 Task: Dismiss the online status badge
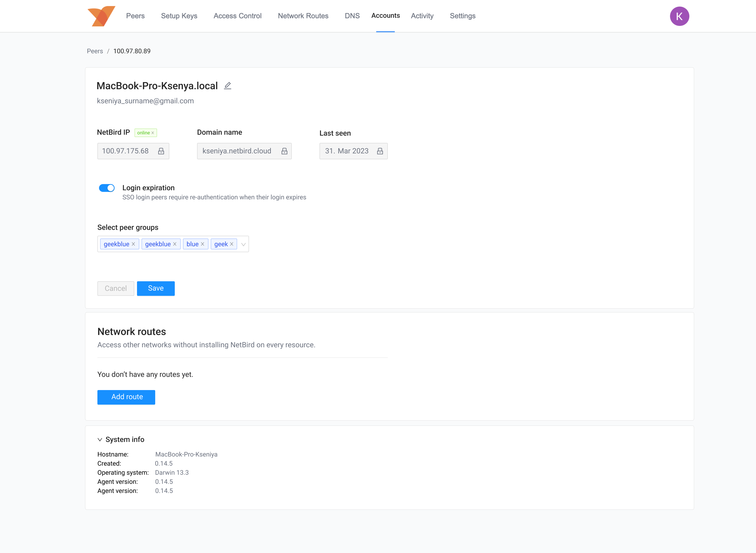(x=153, y=132)
